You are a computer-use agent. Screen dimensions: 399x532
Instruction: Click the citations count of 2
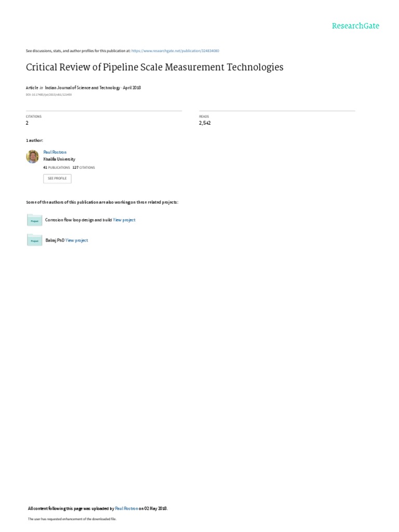27,123
